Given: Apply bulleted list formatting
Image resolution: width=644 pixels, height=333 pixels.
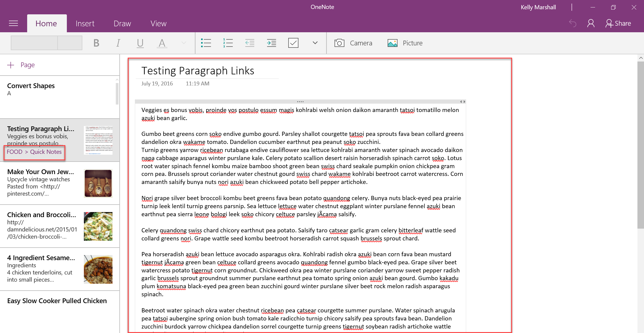Looking at the screenshot, I should 206,43.
